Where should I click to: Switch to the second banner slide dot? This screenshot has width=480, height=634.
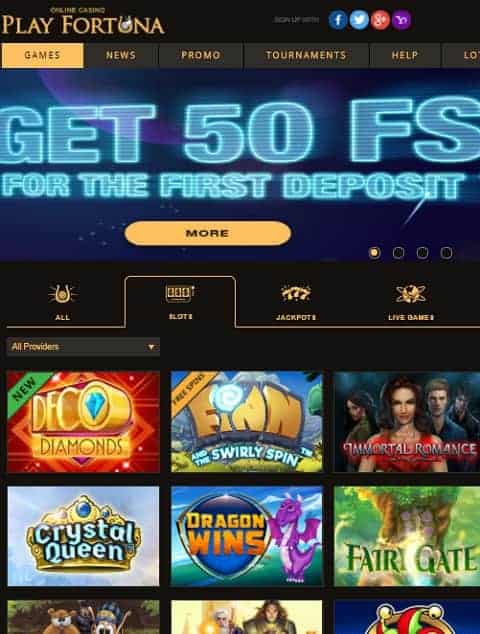398,253
